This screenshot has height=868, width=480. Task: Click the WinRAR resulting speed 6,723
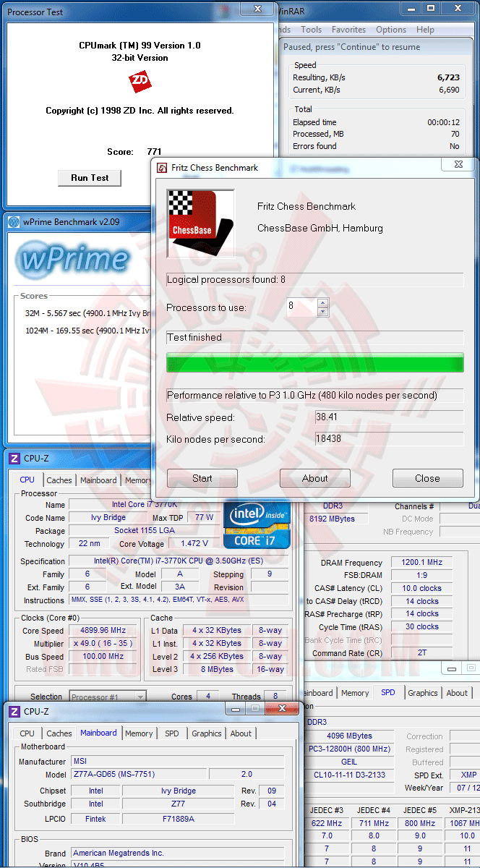pos(449,77)
